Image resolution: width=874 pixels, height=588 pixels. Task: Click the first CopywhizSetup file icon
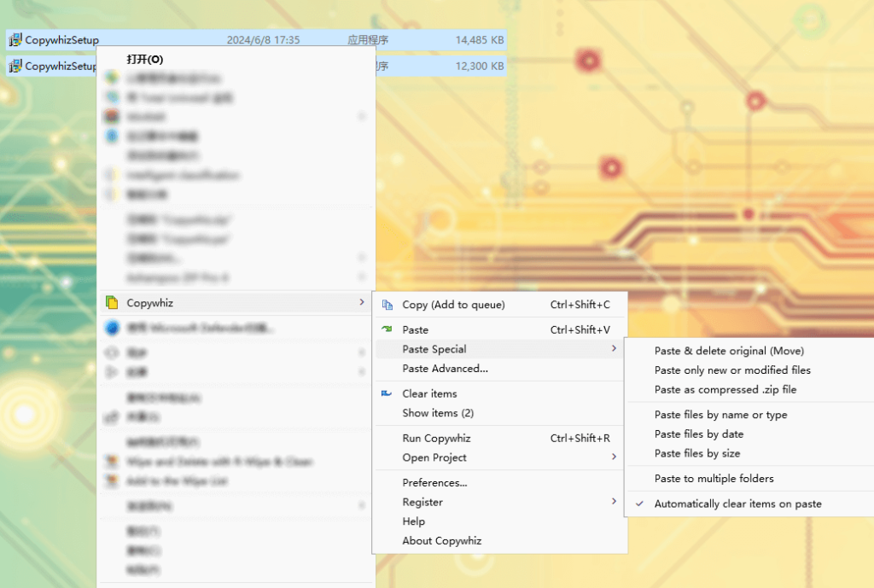tap(15, 39)
